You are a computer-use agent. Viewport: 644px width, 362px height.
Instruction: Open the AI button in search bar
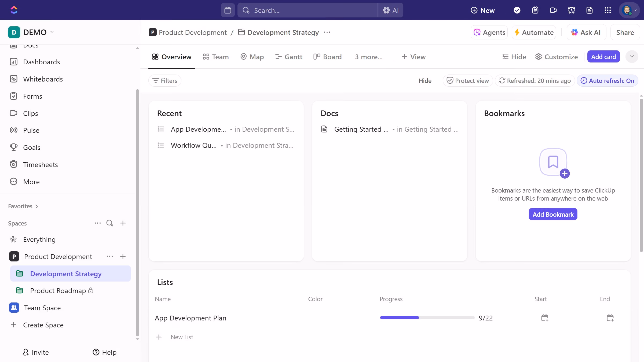tap(390, 10)
